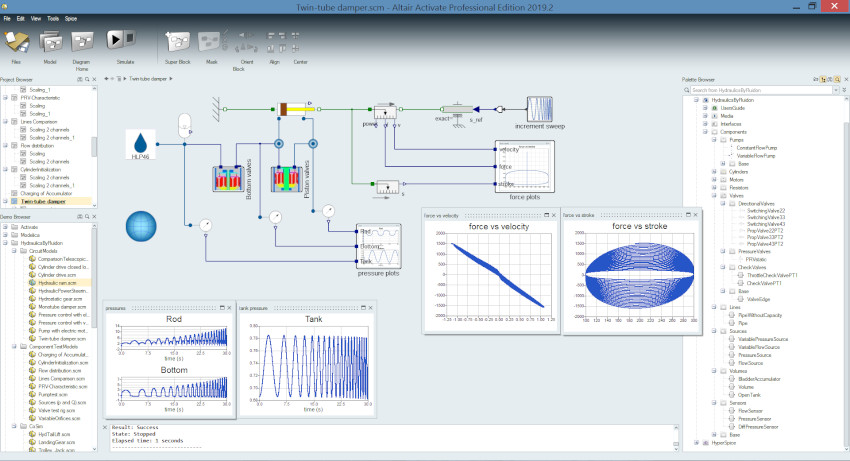Close the force vs velocity plot

coord(554,213)
